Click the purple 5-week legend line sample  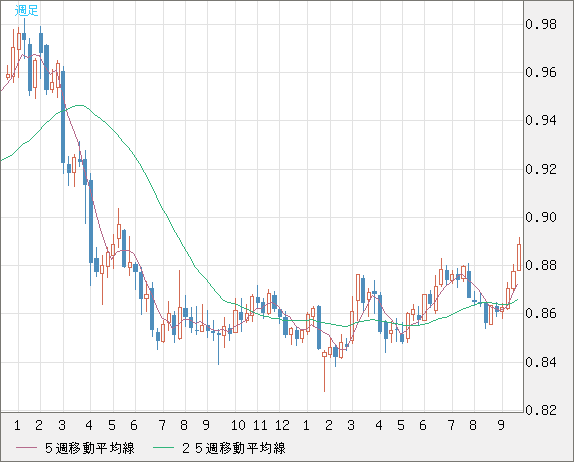coord(26,448)
